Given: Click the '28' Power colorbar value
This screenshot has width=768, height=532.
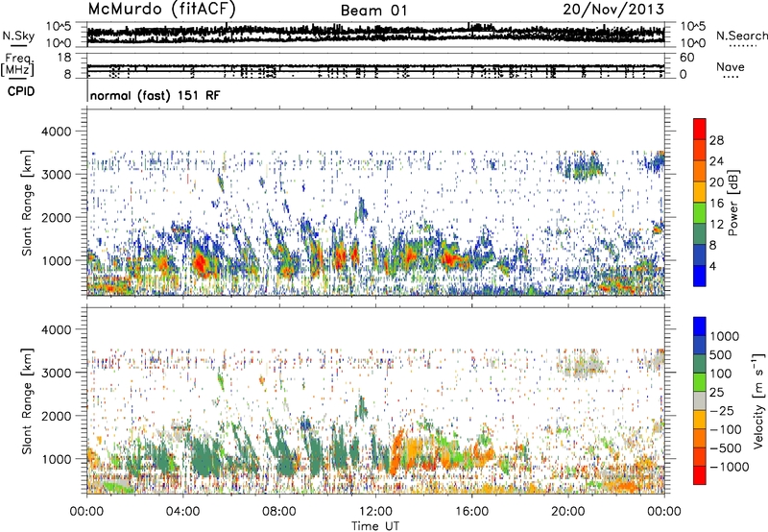Looking at the screenshot, I should point(716,140).
